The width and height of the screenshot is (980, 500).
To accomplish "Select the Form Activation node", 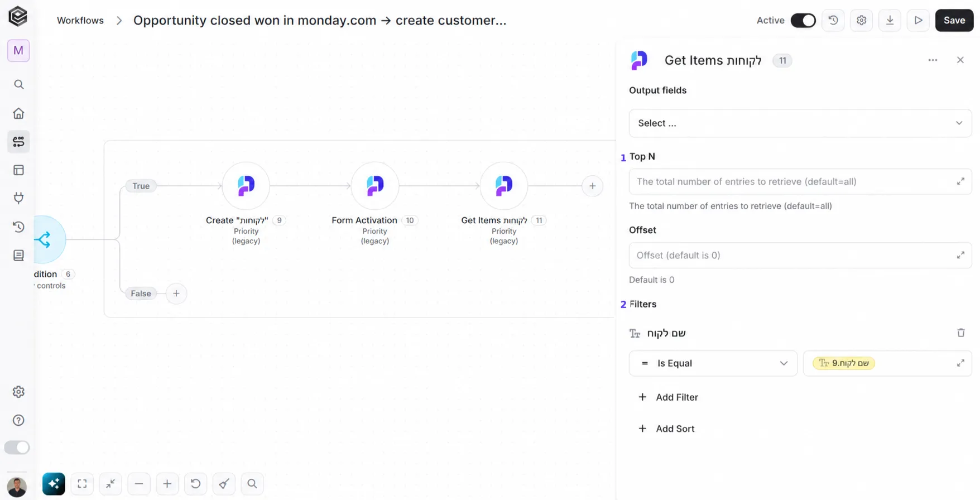I will [375, 186].
